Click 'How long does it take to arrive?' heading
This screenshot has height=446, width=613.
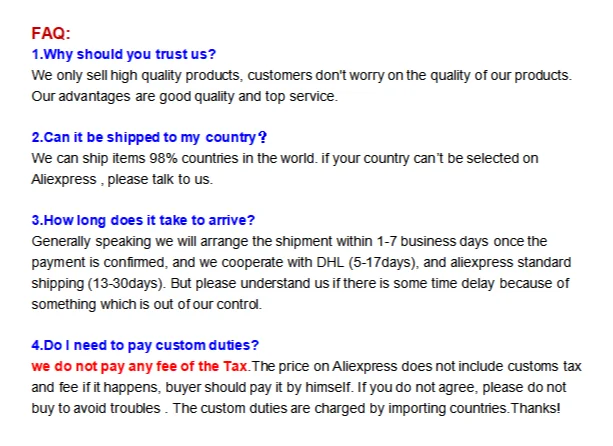pyautogui.click(x=144, y=220)
